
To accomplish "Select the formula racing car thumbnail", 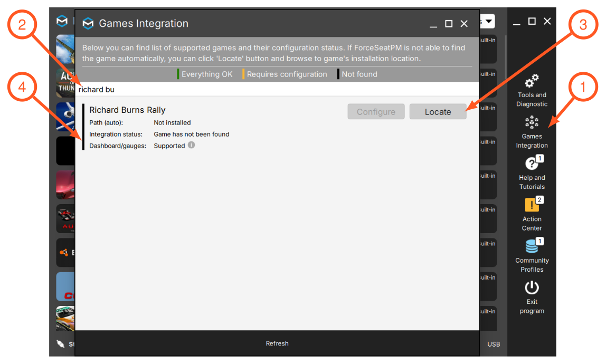I will click(65, 218).
